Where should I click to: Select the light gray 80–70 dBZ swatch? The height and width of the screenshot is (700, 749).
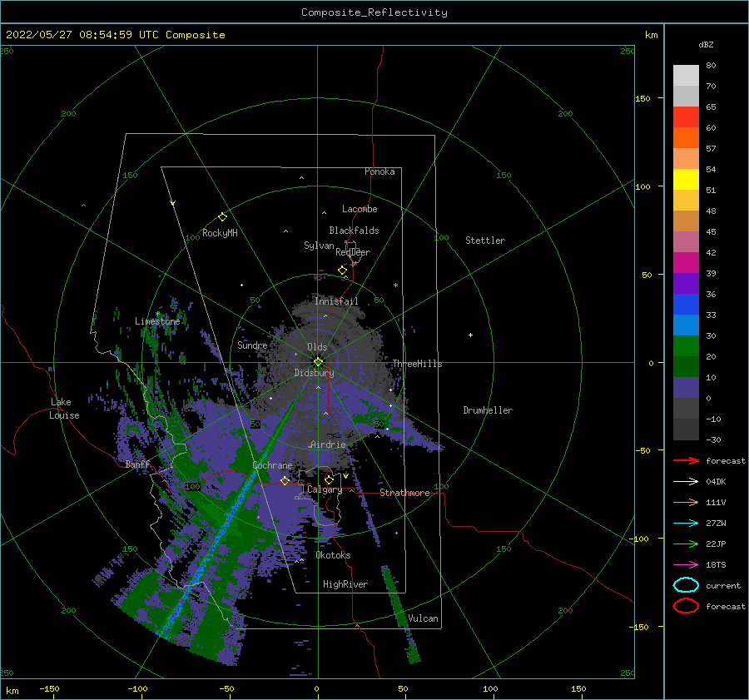[x=686, y=76]
